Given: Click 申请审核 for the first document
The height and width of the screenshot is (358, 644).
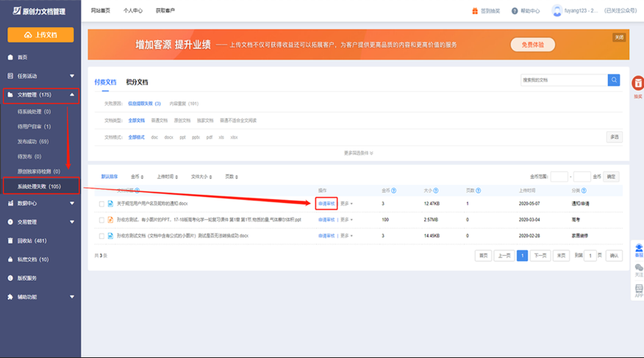Looking at the screenshot, I should [x=326, y=204].
